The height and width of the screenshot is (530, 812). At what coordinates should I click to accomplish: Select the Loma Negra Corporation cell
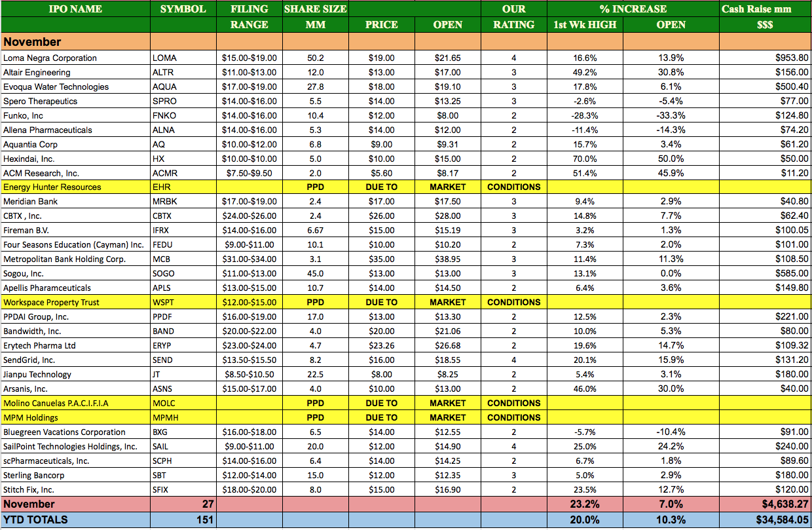click(75, 58)
